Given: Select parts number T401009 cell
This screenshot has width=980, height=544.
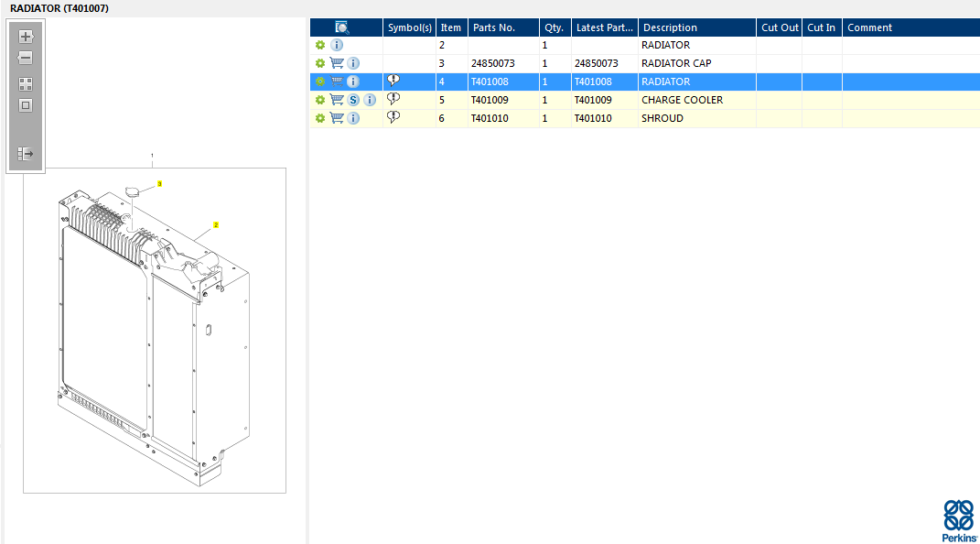Looking at the screenshot, I should coord(504,100).
